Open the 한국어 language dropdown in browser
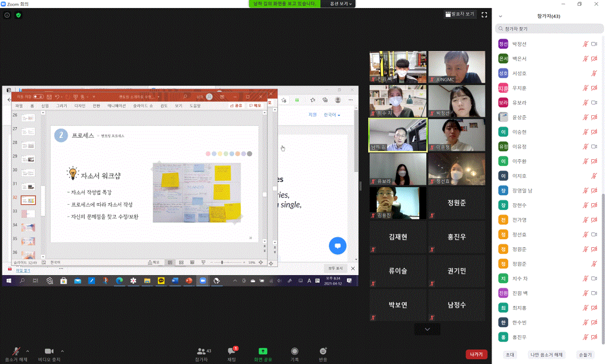Viewport: 605px width, 364px height. (x=332, y=115)
